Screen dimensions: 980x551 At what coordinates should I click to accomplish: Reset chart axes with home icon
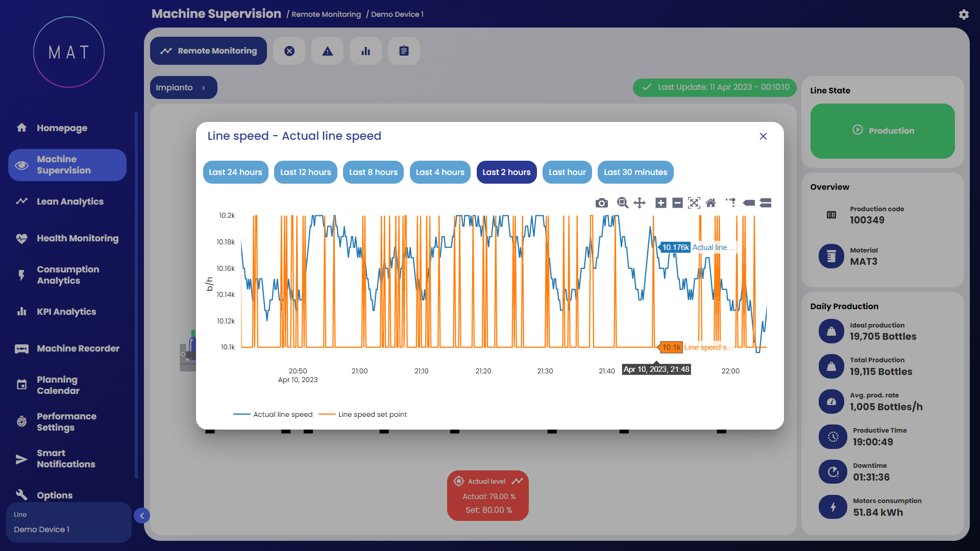710,203
